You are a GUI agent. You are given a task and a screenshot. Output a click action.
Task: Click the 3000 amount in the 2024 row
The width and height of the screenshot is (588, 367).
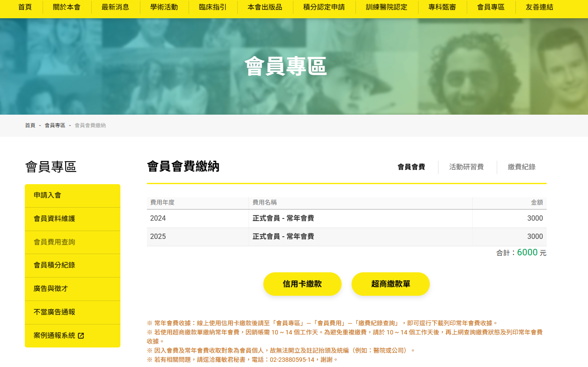click(535, 218)
